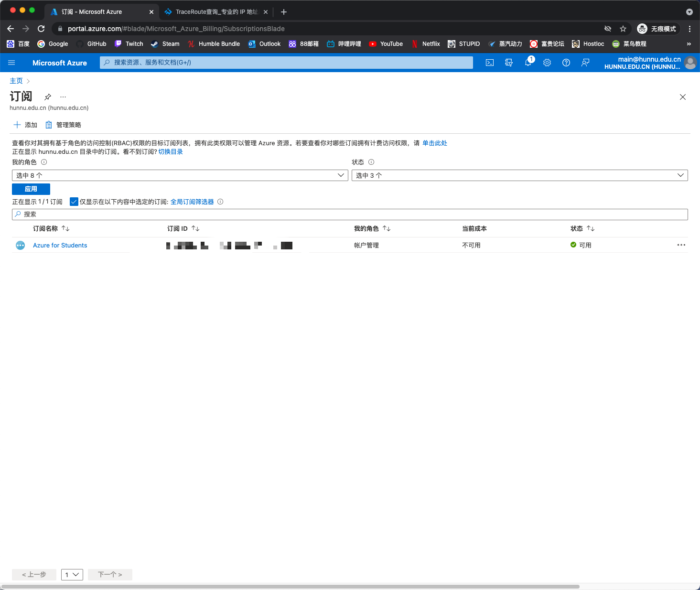700x590 pixels.
Task: Click the help question mark icon
Action: [566, 63]
